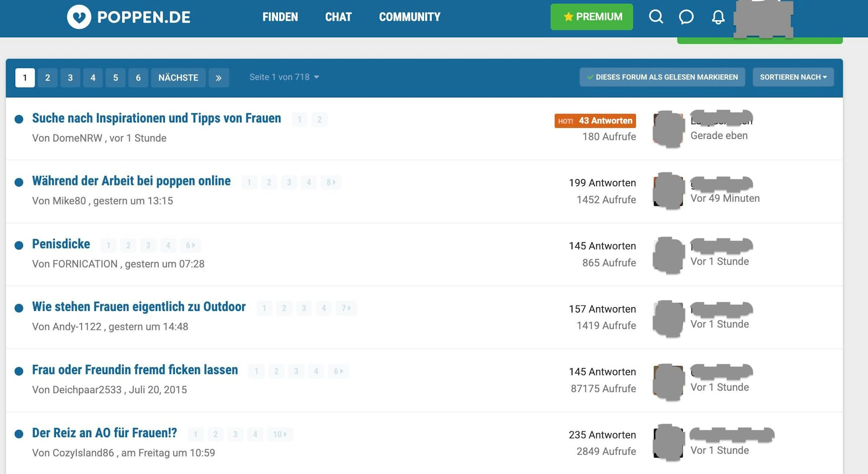This screenshot has width=868, height=474.
Task: Open the Seite 1 von 718 page selector
Action: tap(284, 77)
